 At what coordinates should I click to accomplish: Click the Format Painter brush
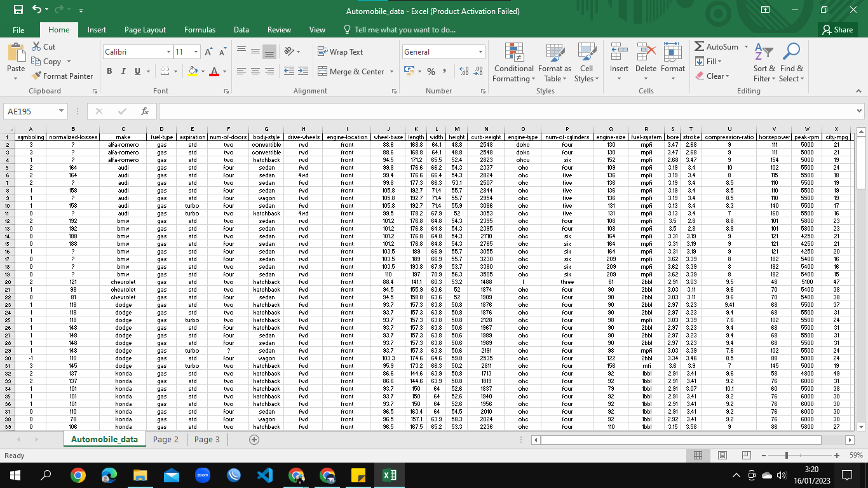(36, 76)
